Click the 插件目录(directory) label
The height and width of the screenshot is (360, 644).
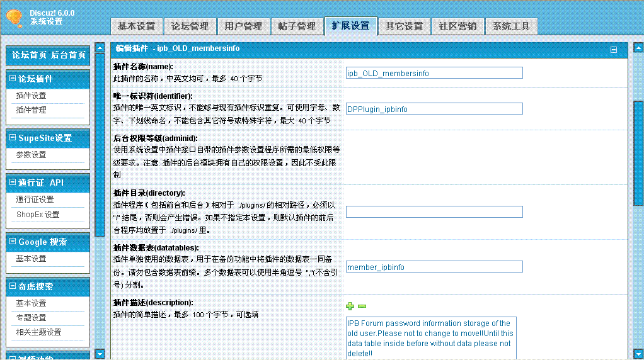(149, 193)
